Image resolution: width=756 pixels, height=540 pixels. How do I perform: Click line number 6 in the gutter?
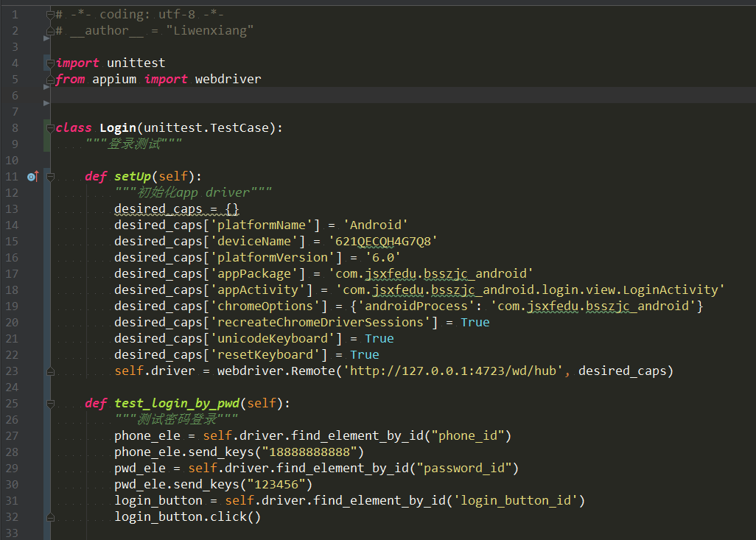(15, 96)
